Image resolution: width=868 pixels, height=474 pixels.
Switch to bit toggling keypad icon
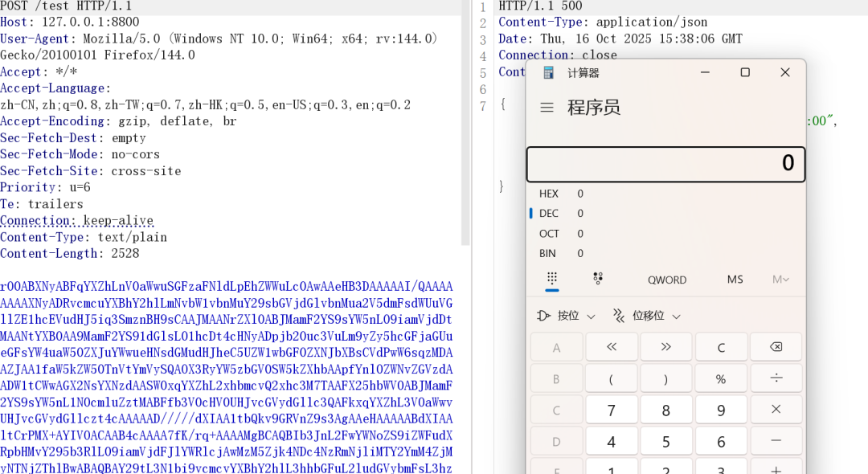[x=598, y=278]
